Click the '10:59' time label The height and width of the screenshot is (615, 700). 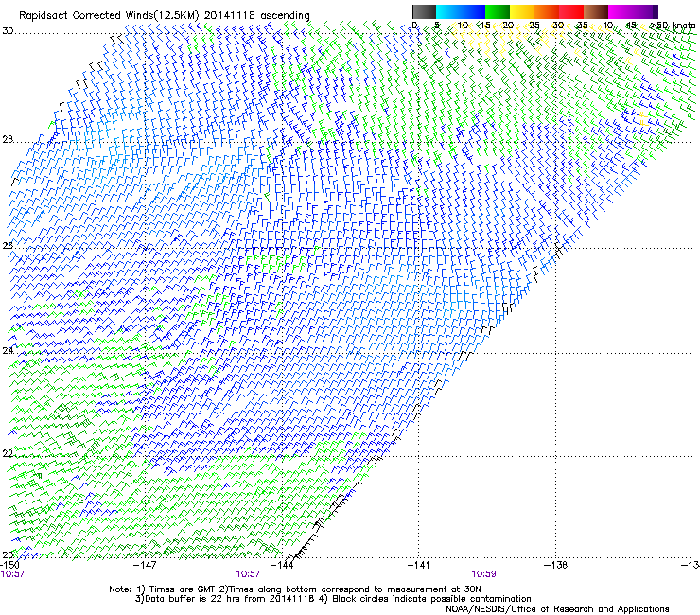483,574
